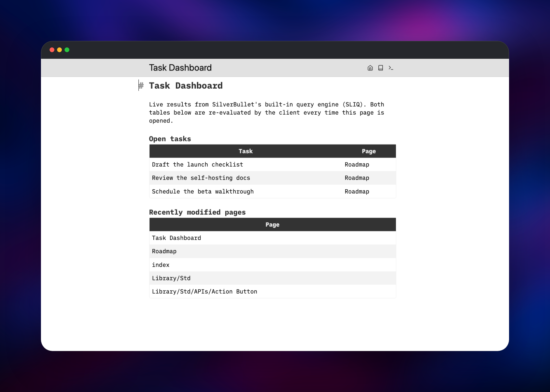Click the Open tasks heading

pyautogui.click(x=170, y=139)
